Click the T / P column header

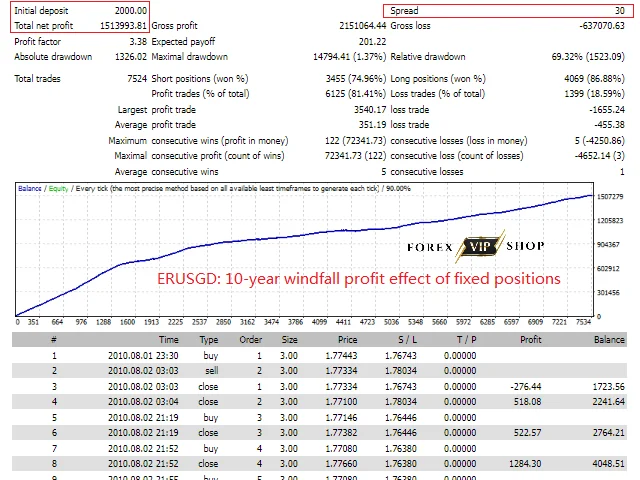point(466,340)
